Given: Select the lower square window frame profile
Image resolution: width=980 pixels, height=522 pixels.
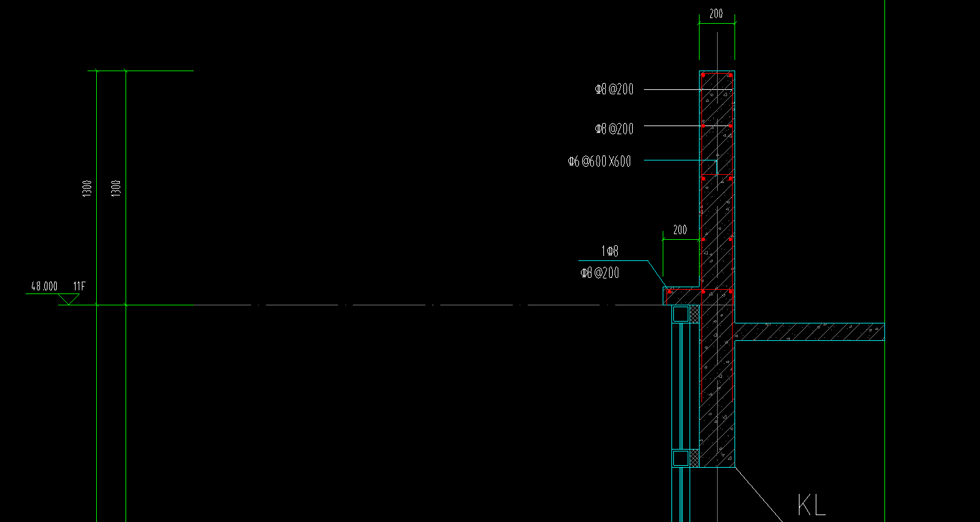Looking at the screenshot, I should coord(681,458).
